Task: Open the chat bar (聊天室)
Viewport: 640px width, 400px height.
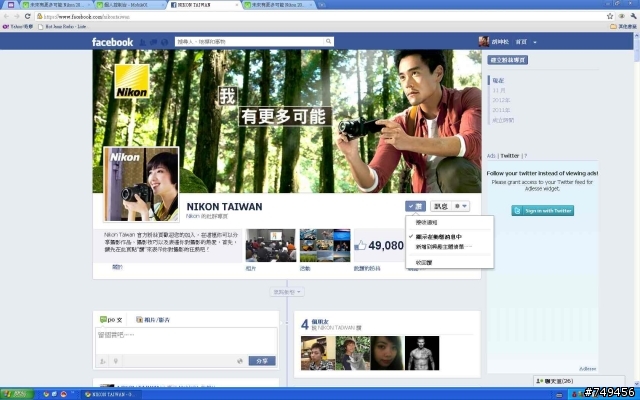Action: coord(579,381)
